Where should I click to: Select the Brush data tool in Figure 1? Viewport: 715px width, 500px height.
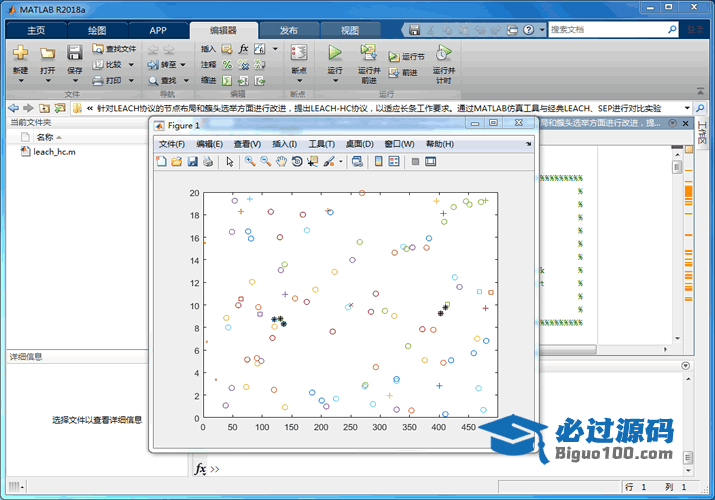tap(329, 161)
